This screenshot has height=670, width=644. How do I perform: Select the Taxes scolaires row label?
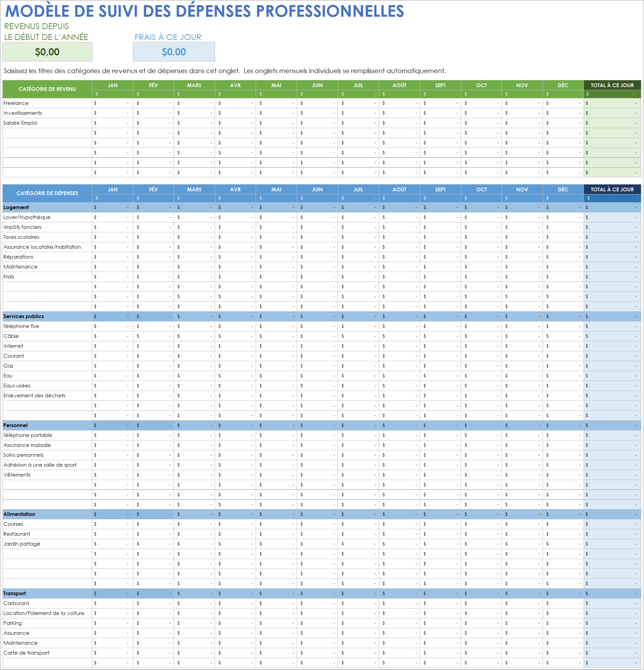(21, 237)
